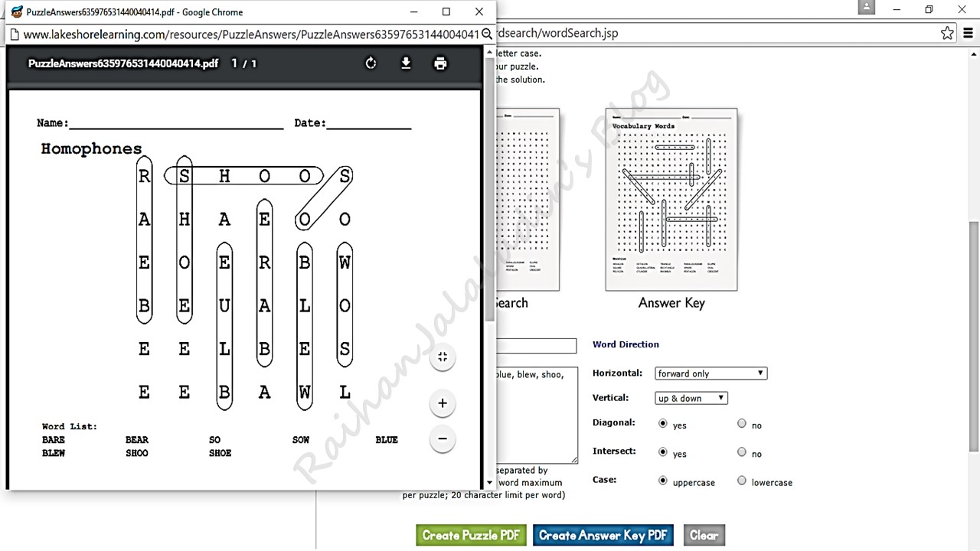Click the popup window favicon

tap(17, 11)
